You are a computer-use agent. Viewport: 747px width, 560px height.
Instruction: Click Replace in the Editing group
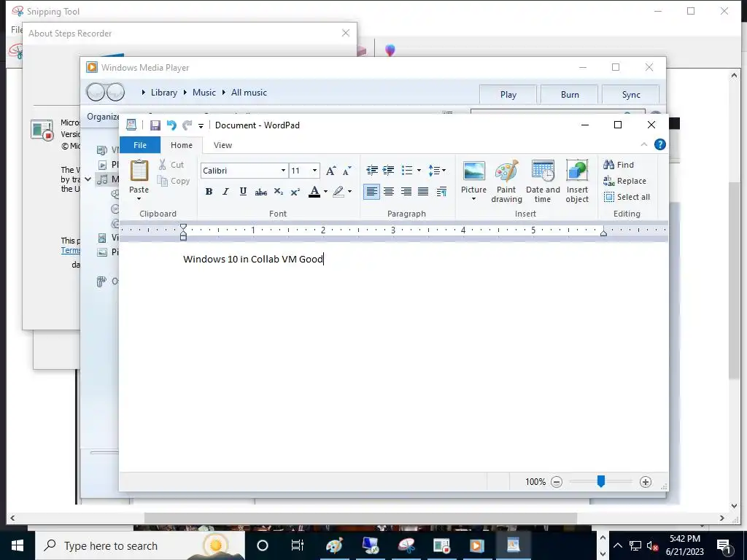click(x=624, y=181)
